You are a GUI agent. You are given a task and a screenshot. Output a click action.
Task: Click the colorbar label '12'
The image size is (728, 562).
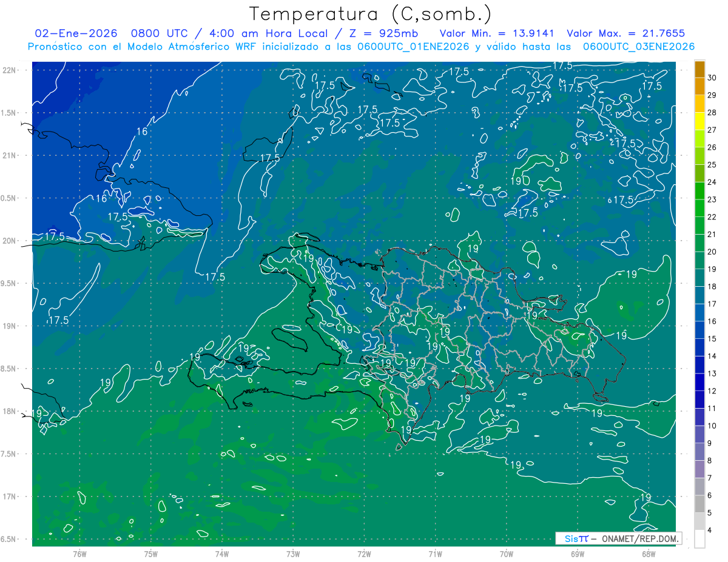tap(712, 391)
